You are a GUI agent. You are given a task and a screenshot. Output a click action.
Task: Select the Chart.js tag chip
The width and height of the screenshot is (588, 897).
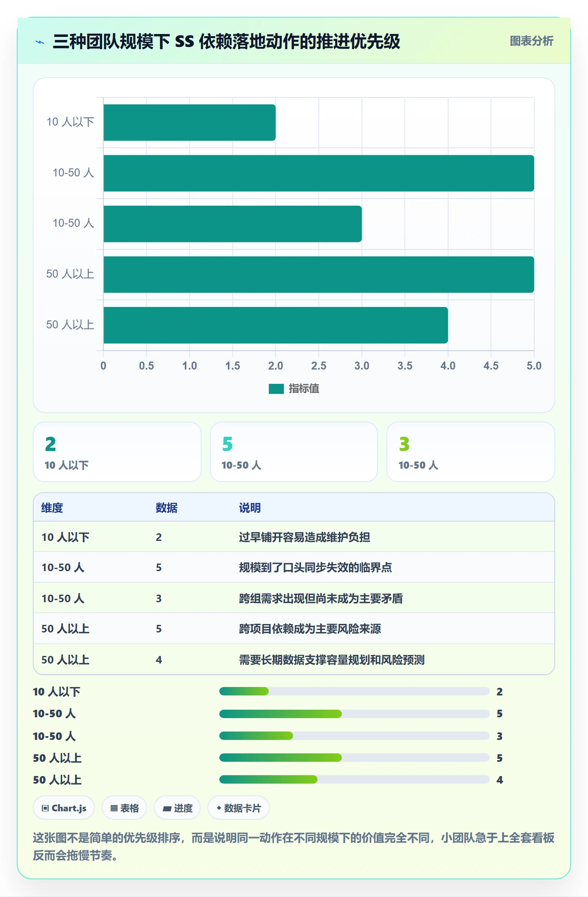click(x=64, y=808)
